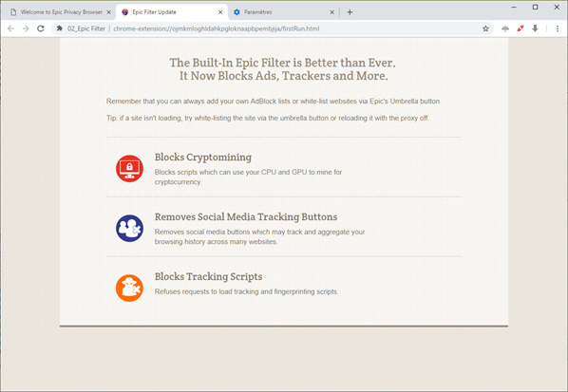The height and width of the screenshot is (392, 568).
Task: Go back with the back arrow
Action: pyautogui.click(x=10, y=28)
